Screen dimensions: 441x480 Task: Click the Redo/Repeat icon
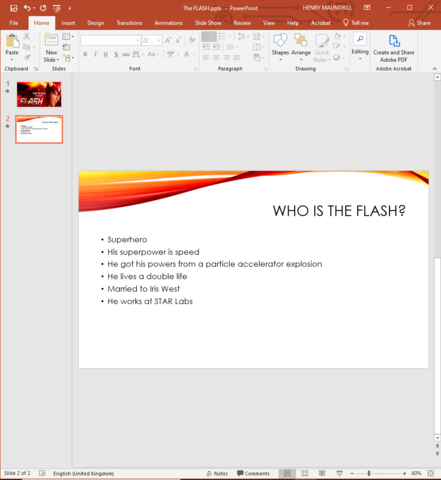pyautogui.click(x=43, y=8)
